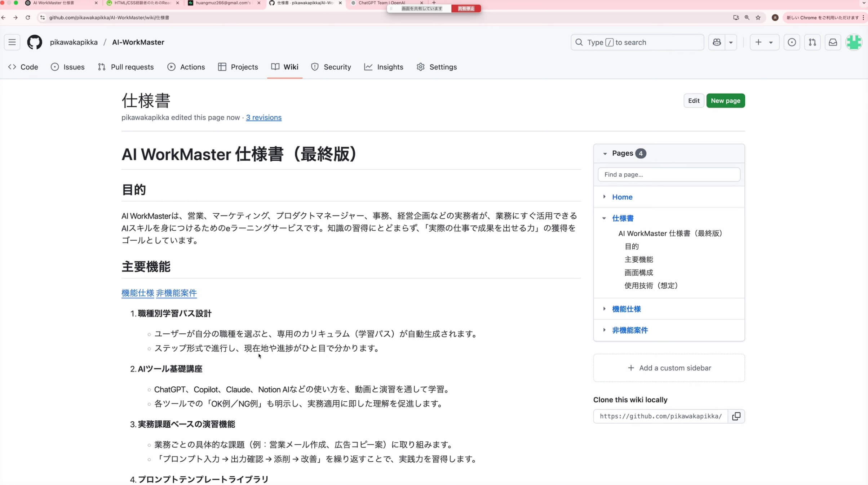Collapse the Pages section triangle
Screen dimensions: 868x485
tap(605, 153)
